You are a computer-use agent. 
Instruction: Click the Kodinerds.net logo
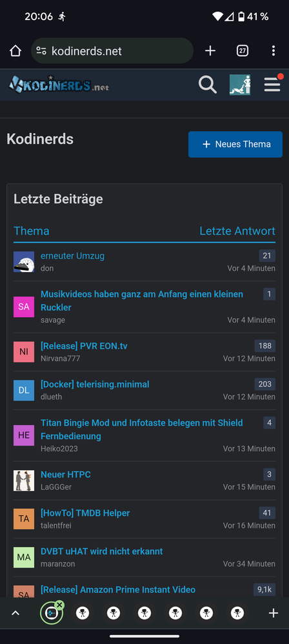coord(59,85)
